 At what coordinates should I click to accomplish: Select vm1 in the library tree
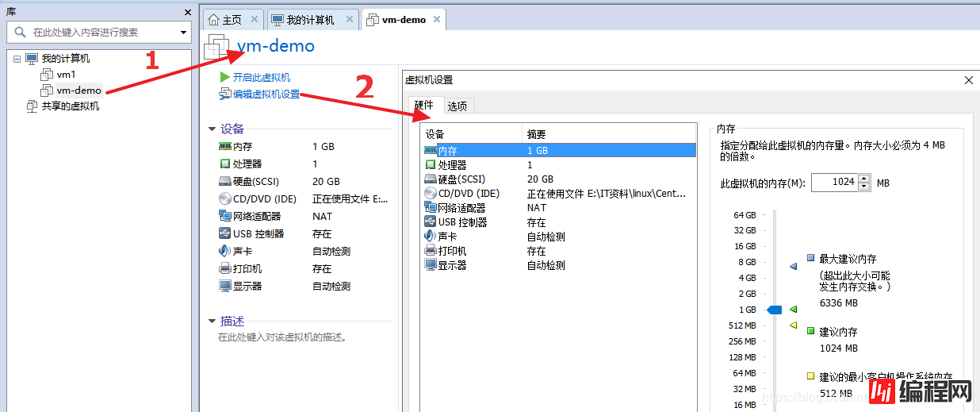66,75
